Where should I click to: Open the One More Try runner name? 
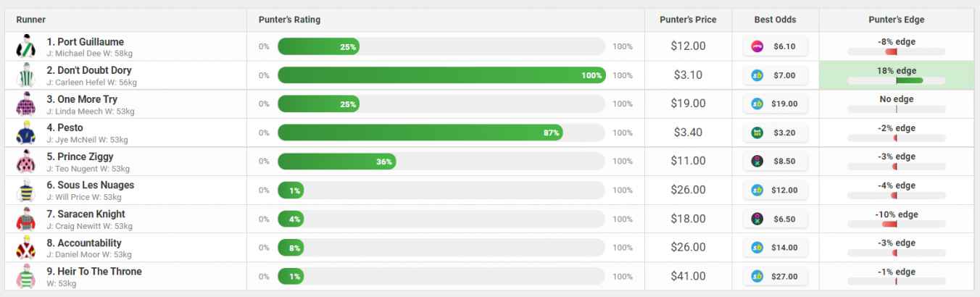(x=82, y=99)
